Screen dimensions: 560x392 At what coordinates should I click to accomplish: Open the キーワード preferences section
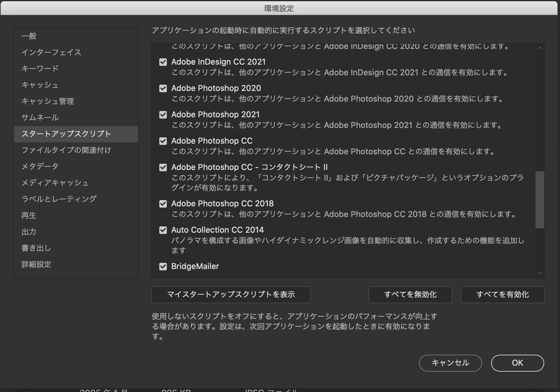click(76, 69)
